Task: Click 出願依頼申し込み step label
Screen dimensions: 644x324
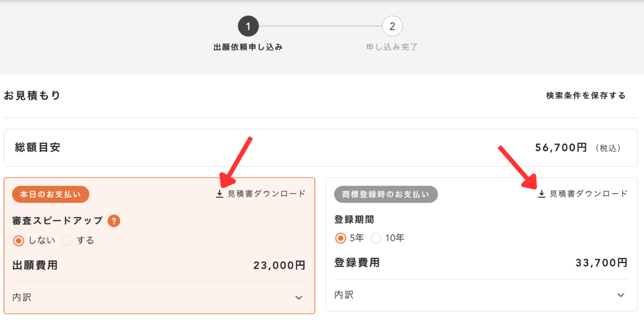Action: [248, 48]
